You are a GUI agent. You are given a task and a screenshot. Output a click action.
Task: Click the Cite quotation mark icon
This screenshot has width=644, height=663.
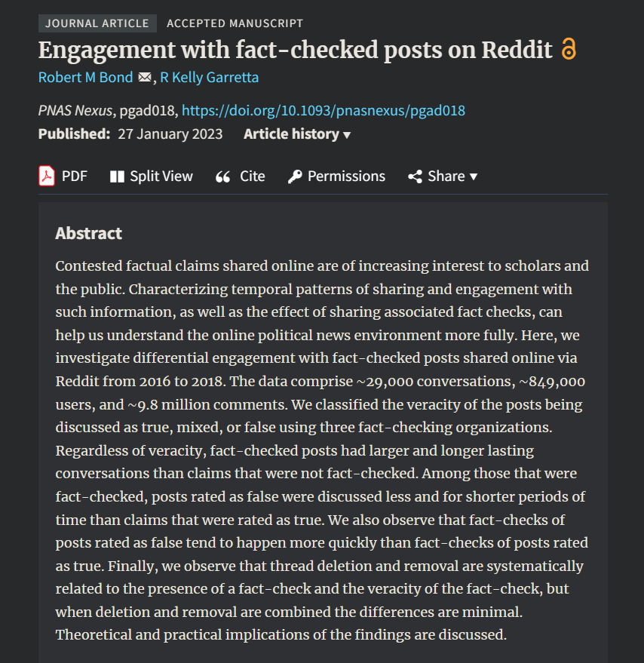coord(223,176)
